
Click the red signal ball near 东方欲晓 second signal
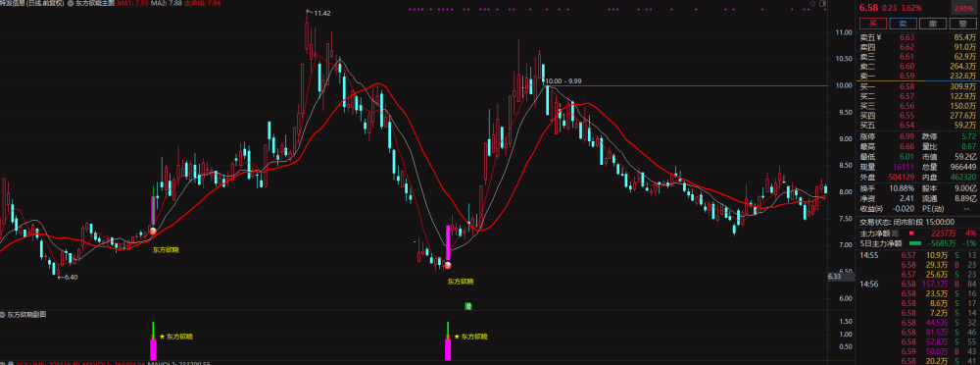pos(448,266)
